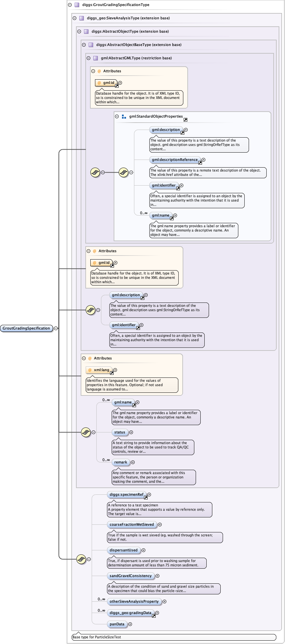This screenshot has height=644, width=285.
Task: Click the GroutGradingSpecification root element node
Action: coord(26,328)
